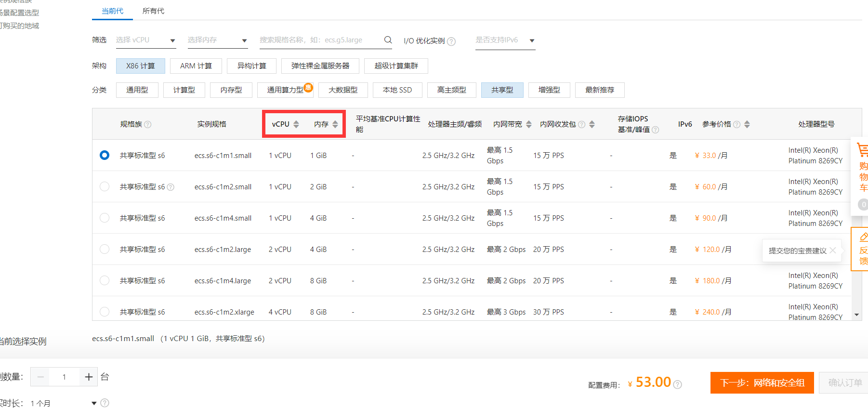Decrease instance quantity with minus button
Screen dimensions: 868x409
40,377
